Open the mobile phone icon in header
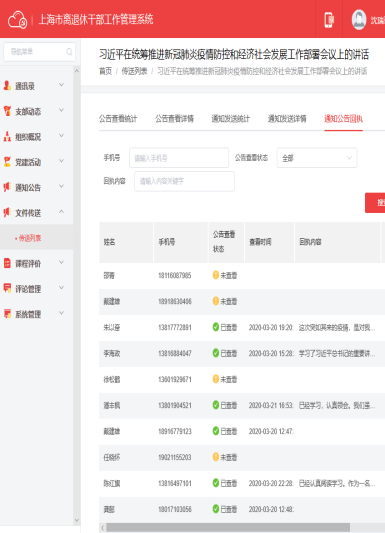 [329, 20]
